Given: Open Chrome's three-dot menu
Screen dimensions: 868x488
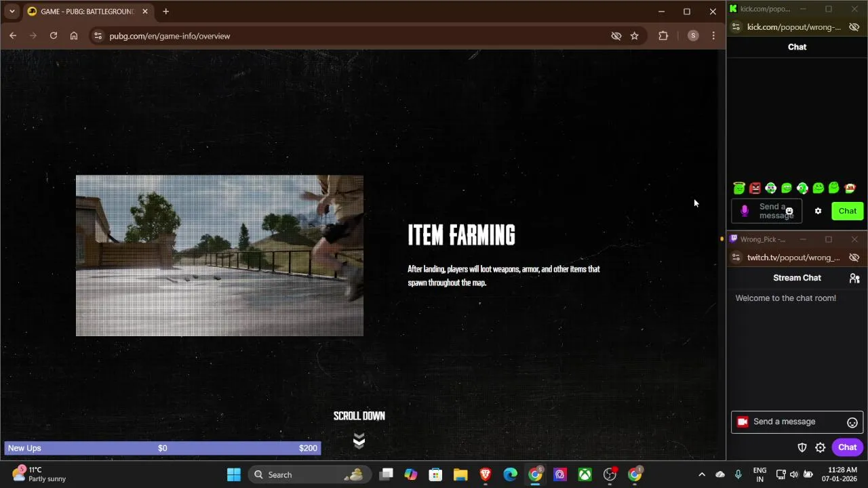Looking at the screenshot, I should click(713, 36).
